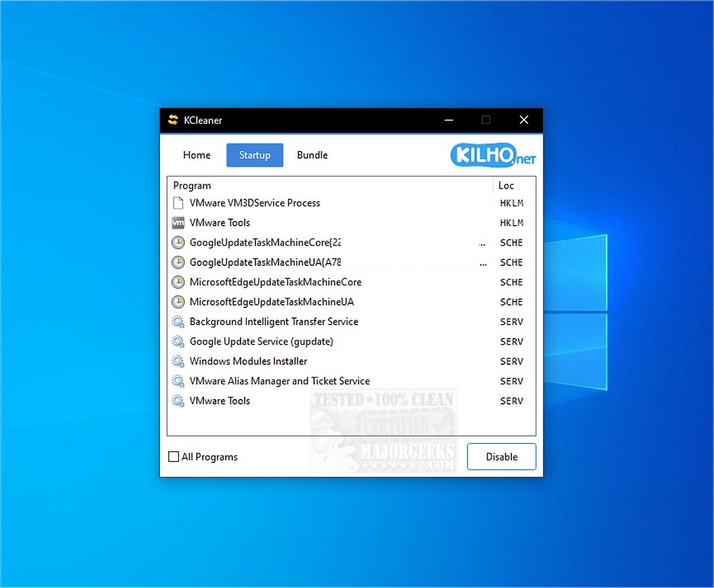
Task: Sort by the Program column header
Action: 330,185
